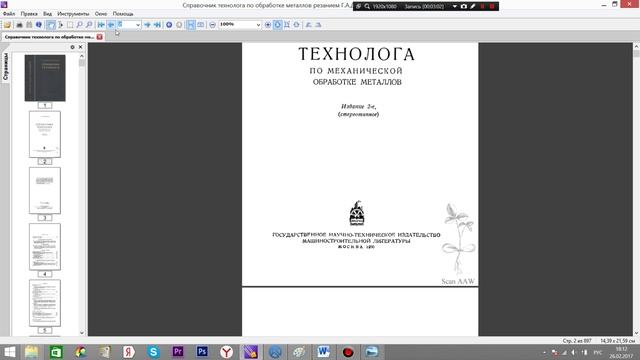
Task: Click the blue info icon in toolbar
Action: tap(39, 25)
